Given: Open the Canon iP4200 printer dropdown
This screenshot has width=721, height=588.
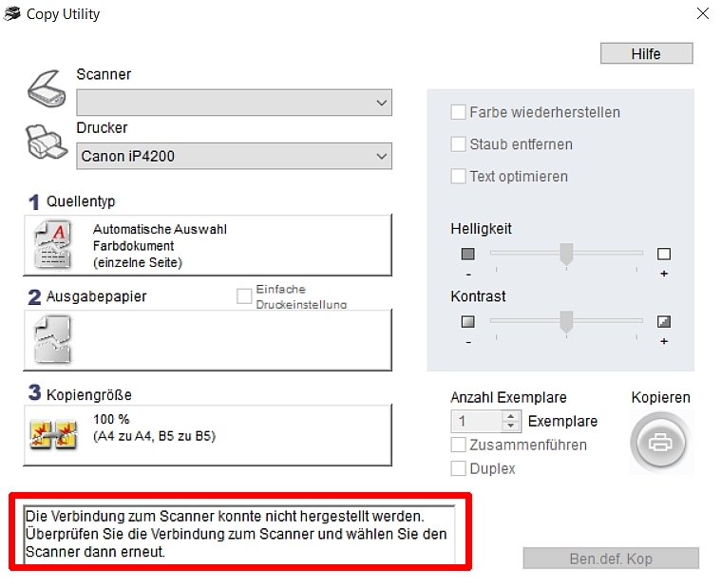Looking at the screenshot, I should point(234,157).
